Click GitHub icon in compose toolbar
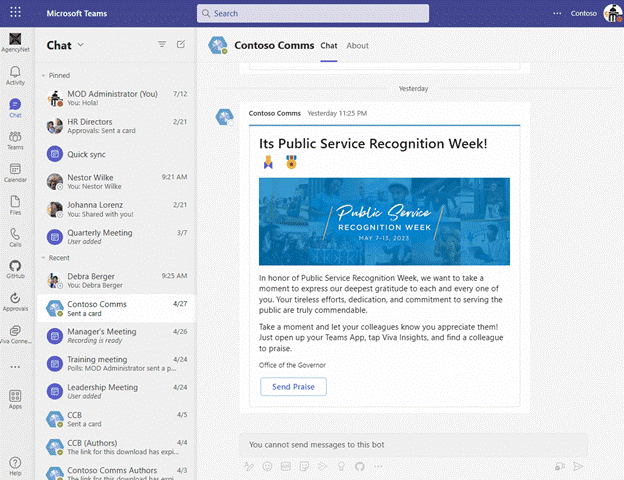Viewport: 624px width, 480px height. (360, 466)
